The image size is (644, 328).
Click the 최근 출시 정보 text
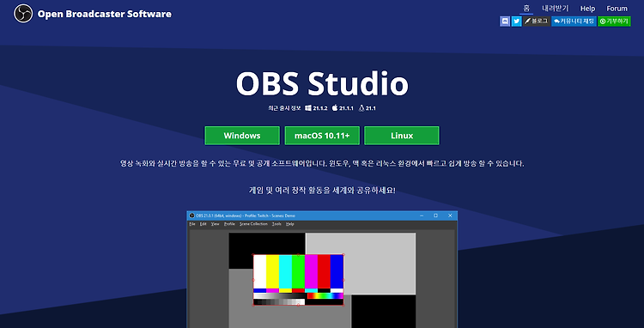[284, 108]
